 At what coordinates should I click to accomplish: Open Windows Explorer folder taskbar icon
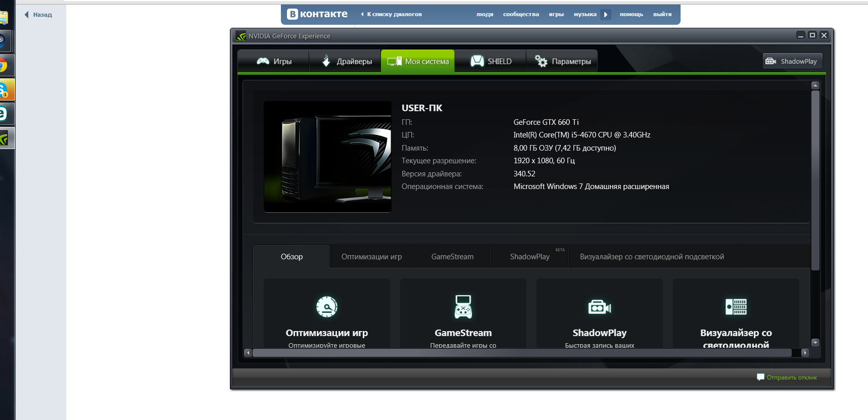point(3,17)
